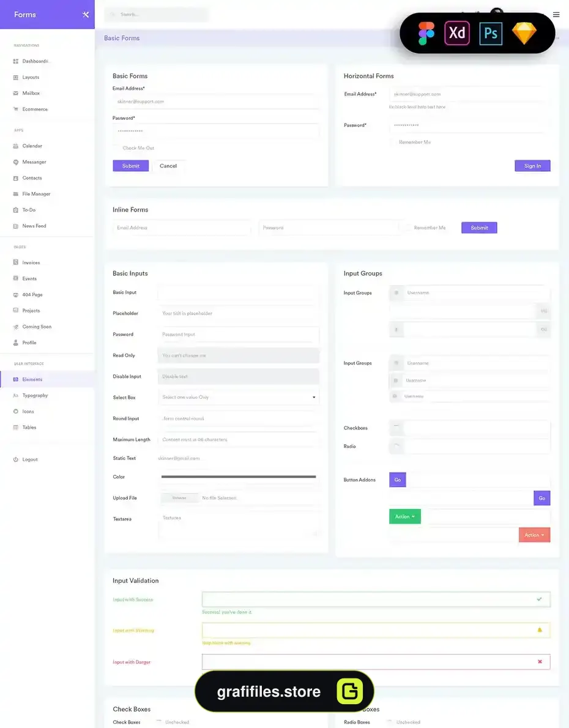Focus the Textarea field
This screenshot has width=569, height=728.
238,526
